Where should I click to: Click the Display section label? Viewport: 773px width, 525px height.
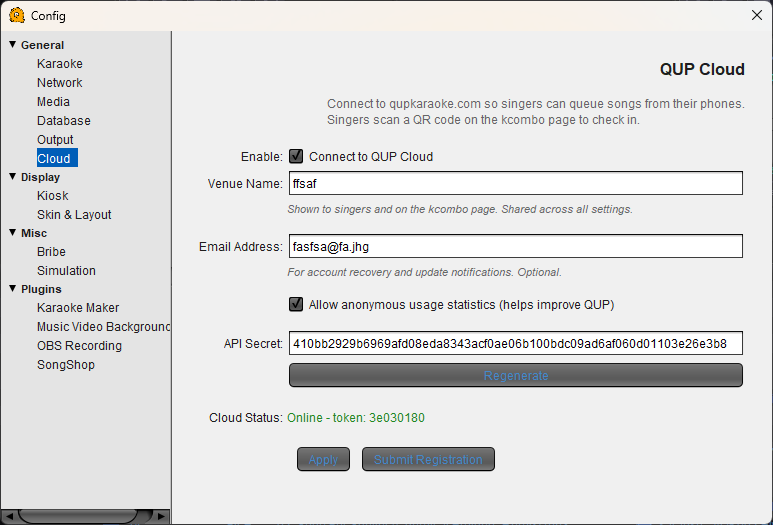point(40,177)
